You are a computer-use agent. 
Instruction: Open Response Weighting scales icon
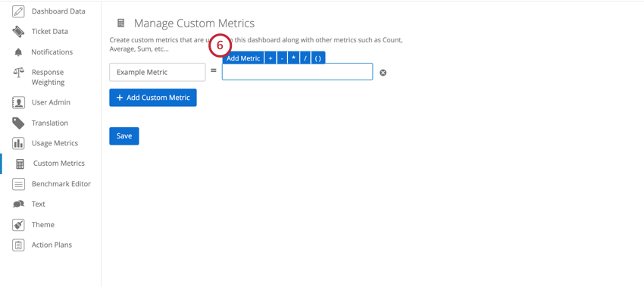18,73
